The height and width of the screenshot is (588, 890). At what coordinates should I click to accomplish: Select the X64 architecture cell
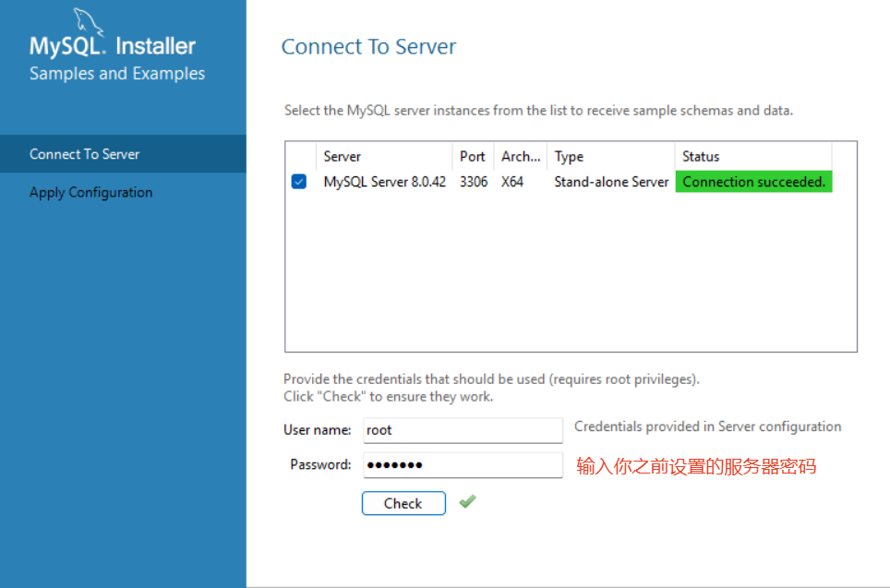point(512,182)
